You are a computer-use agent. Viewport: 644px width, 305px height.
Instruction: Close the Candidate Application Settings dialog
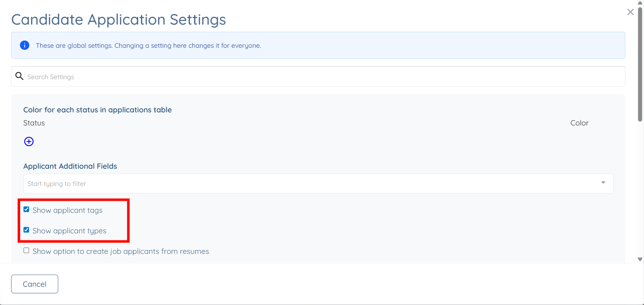tap(630, 12)
